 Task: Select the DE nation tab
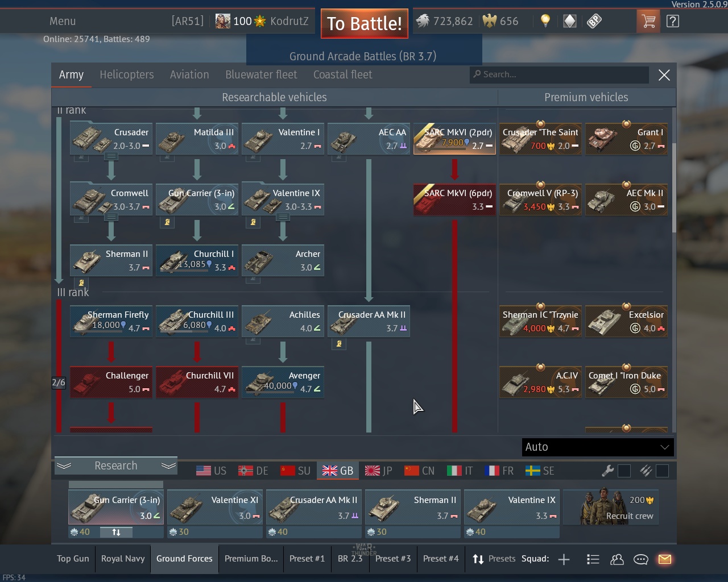(254, 471)
